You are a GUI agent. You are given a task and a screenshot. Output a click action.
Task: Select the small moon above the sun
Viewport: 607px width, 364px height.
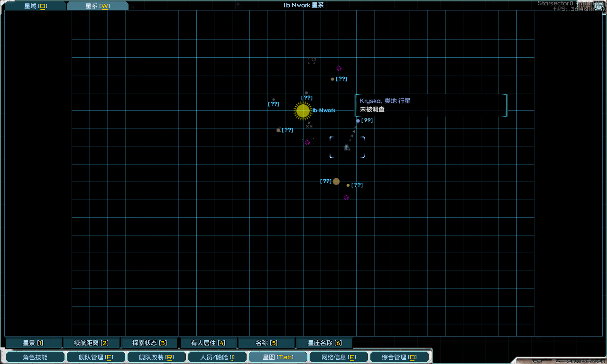[x=305, y=92]
